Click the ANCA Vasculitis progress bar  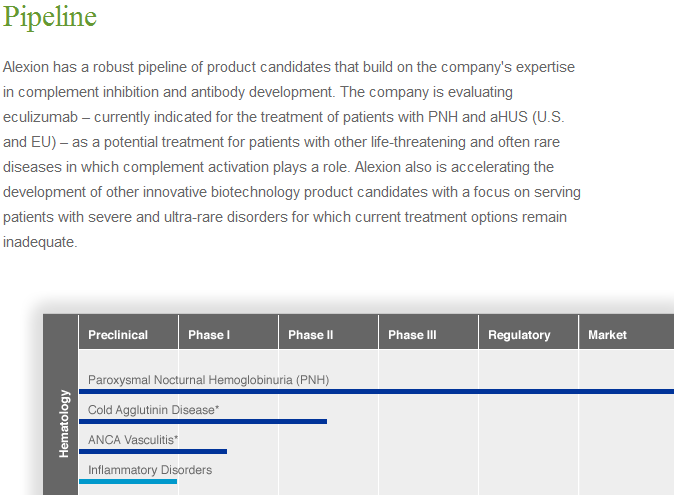153,452
